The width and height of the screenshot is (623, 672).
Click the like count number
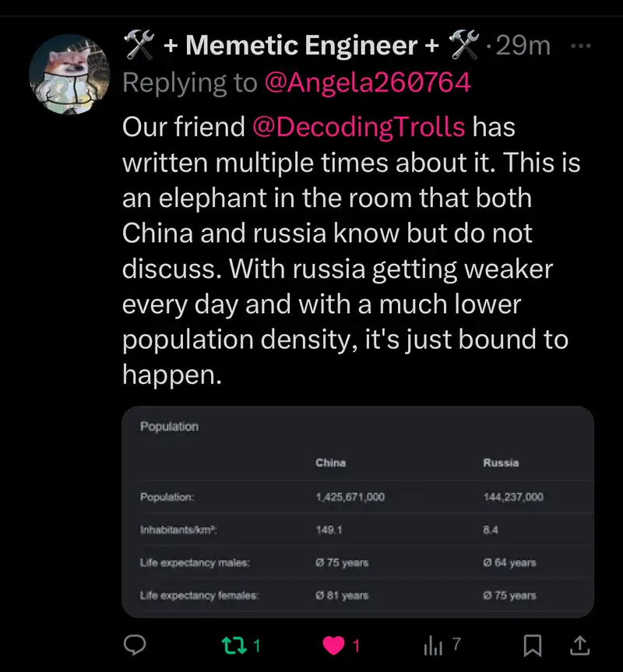point(357,645)
